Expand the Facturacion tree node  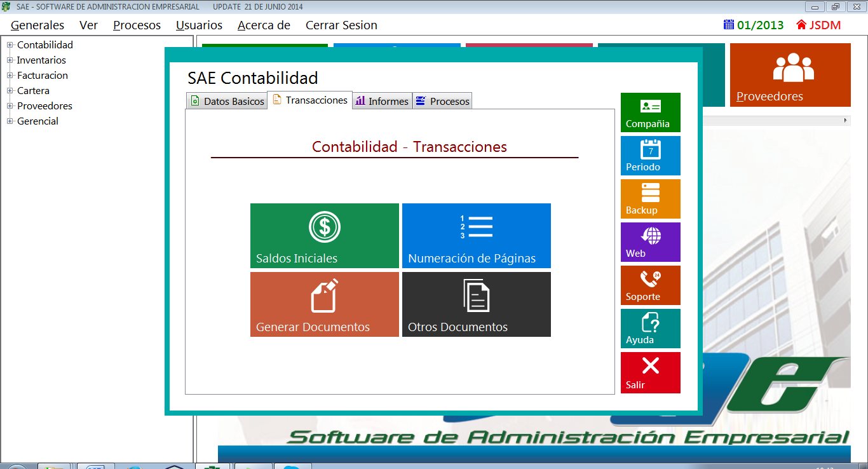(10, 76)
